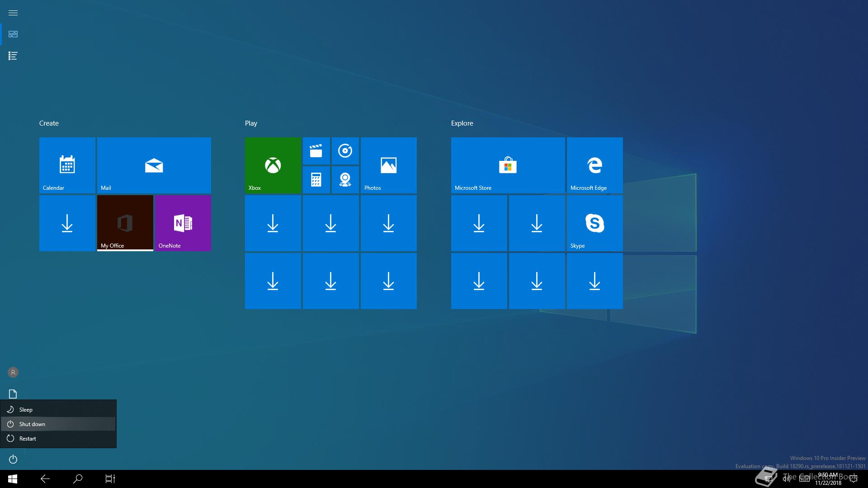The height and width of the screenshot is (488, 868).
Task: Open the network status tray icon
Action: pos(768,479)
